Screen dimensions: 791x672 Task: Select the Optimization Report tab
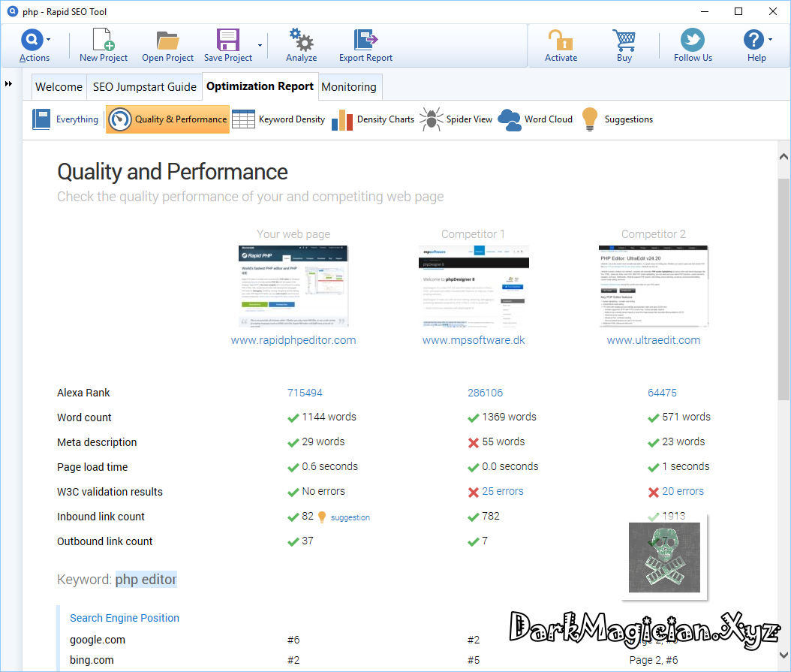[x=260, y=86]
